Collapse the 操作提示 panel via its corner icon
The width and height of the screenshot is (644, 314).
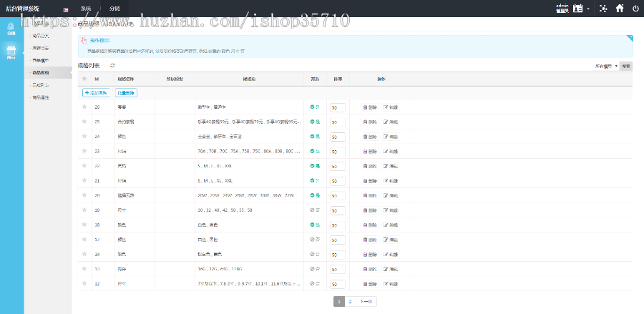tap(629, 39)
